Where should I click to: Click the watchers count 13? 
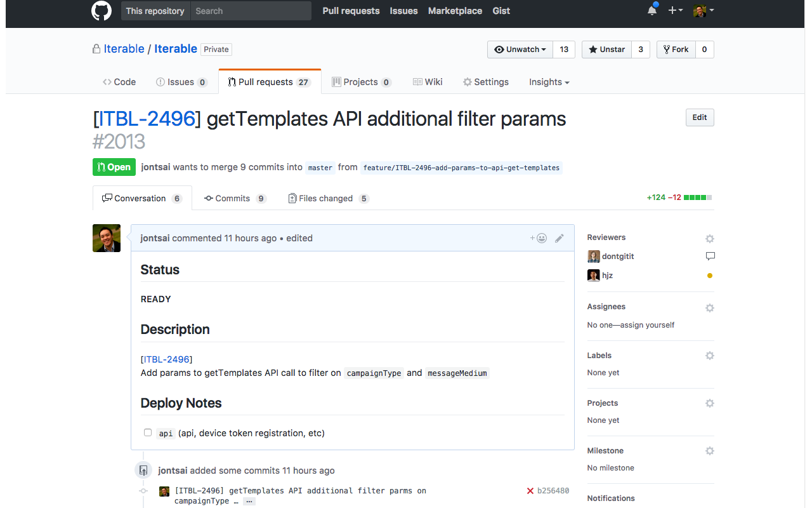(x=564, y=50)
